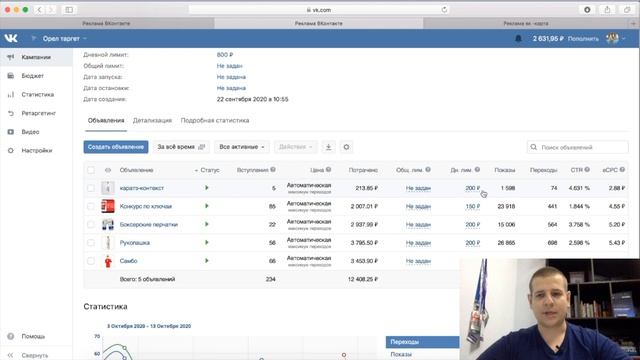Tick the checkbox for карате-контекст
Viewport: 640px width, 360px height.
(x=91, y=188)
